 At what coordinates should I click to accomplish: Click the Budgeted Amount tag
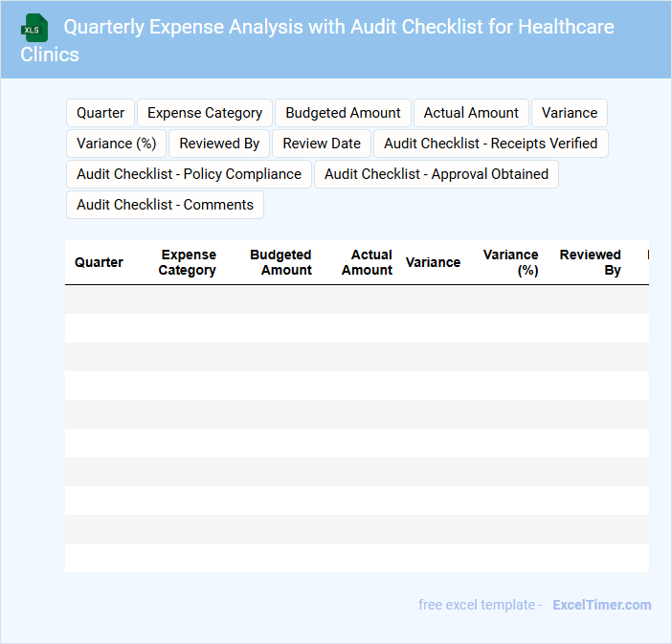[x=343, y=113]
